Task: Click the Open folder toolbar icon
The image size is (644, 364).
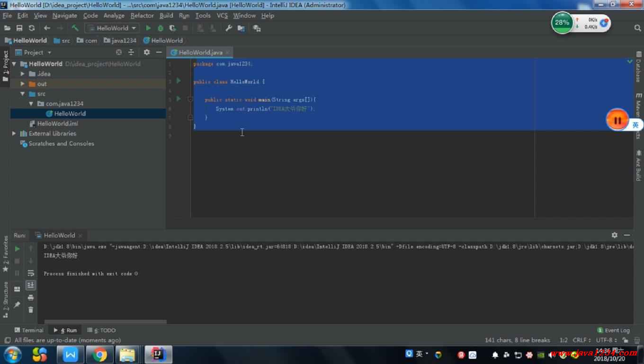Action: (7, 28)
